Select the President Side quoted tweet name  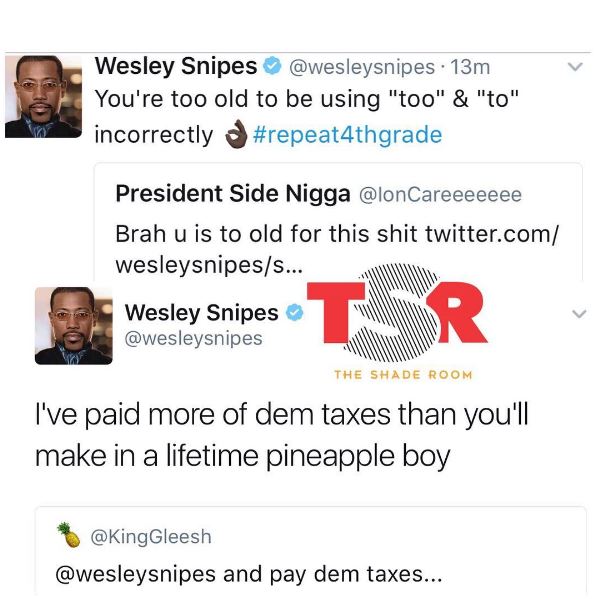pyautogui.click(x=233, y=193)
